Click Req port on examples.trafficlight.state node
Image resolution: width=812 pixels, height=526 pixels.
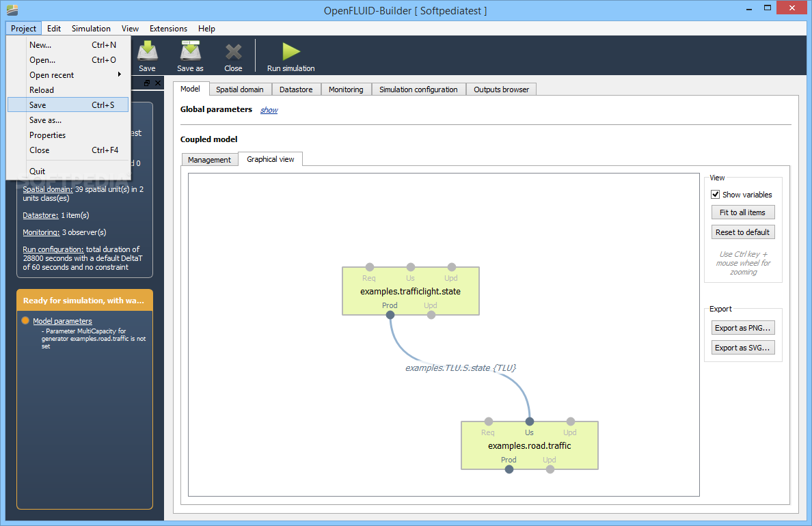[x=369, y=267]
